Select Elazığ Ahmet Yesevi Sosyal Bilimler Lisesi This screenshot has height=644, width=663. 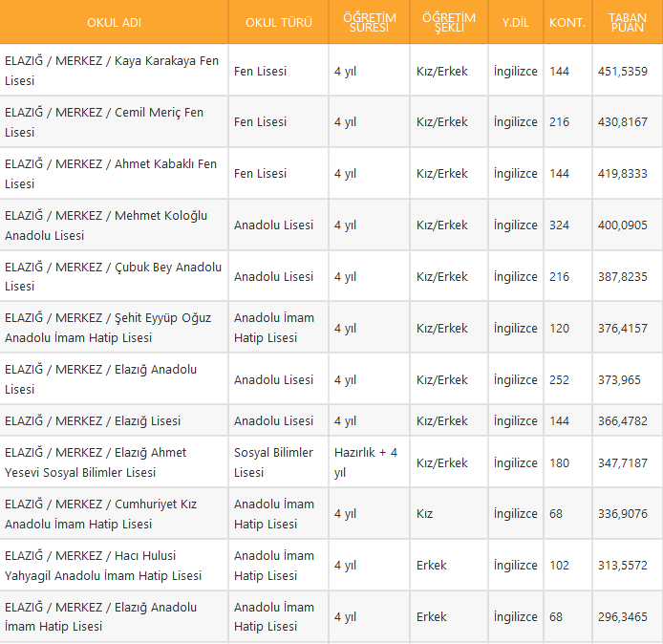pos(96,462)
